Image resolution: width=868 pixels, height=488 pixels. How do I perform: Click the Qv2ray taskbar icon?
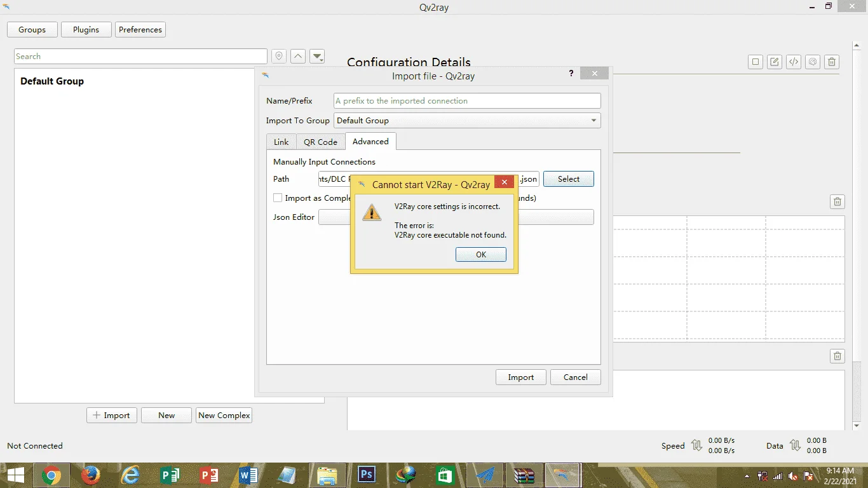pyautogui.click(x=562, y=475)
